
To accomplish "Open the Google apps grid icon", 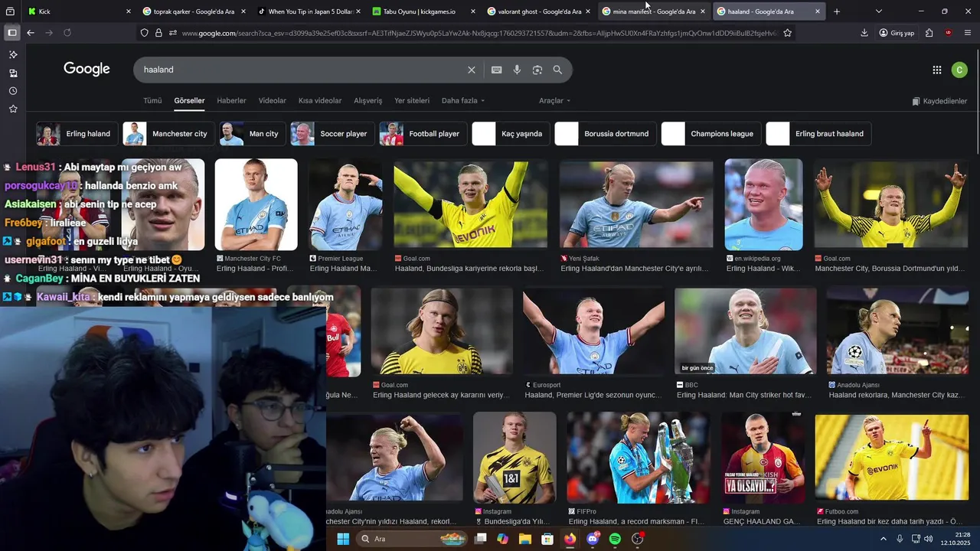I will pos(937,70).
